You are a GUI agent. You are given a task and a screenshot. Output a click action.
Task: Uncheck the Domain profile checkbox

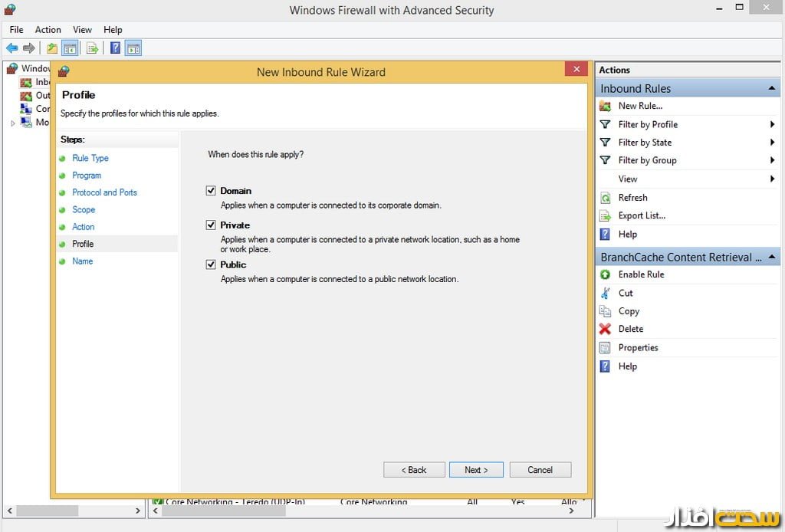(211, 191)
